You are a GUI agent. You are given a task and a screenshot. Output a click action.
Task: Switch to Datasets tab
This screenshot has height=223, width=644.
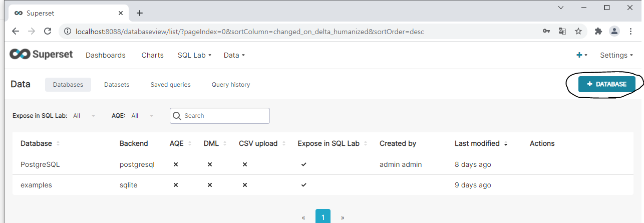[117, 85]
